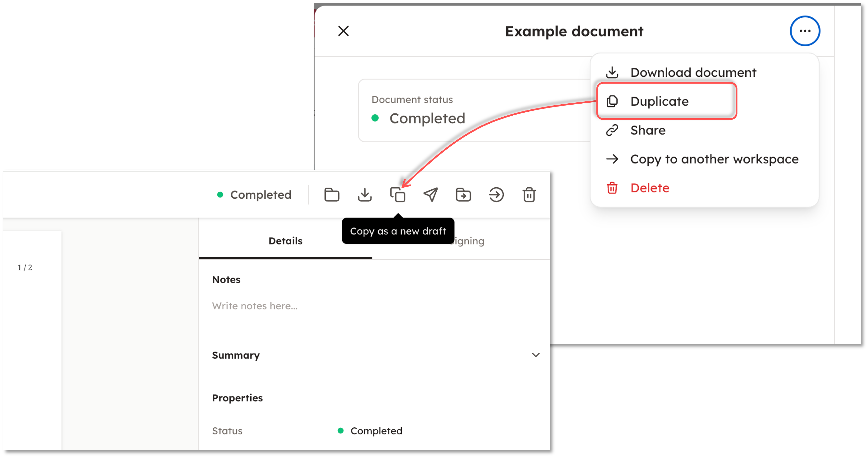This screenshot has width=868, height=458.
Task: Click the Summary section heading
Action: coord(236,355)
